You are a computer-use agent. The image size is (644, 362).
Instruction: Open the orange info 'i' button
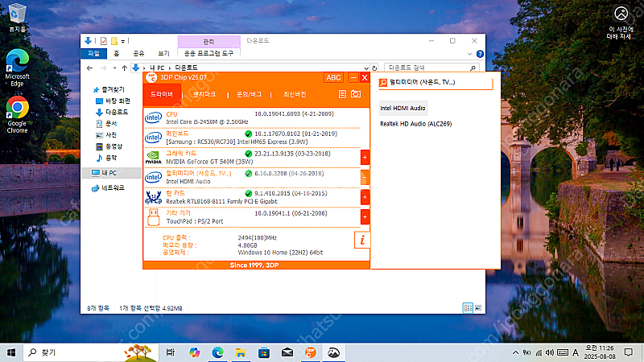pos(362,240)
